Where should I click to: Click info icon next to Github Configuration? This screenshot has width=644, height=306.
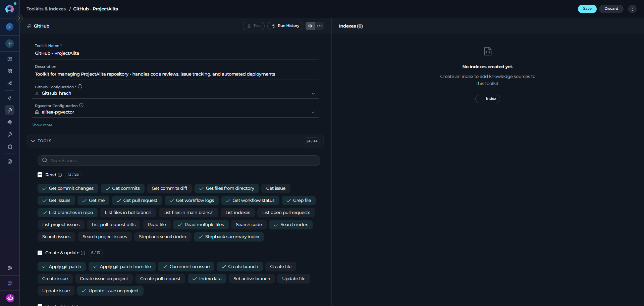(x=80, y=87)
